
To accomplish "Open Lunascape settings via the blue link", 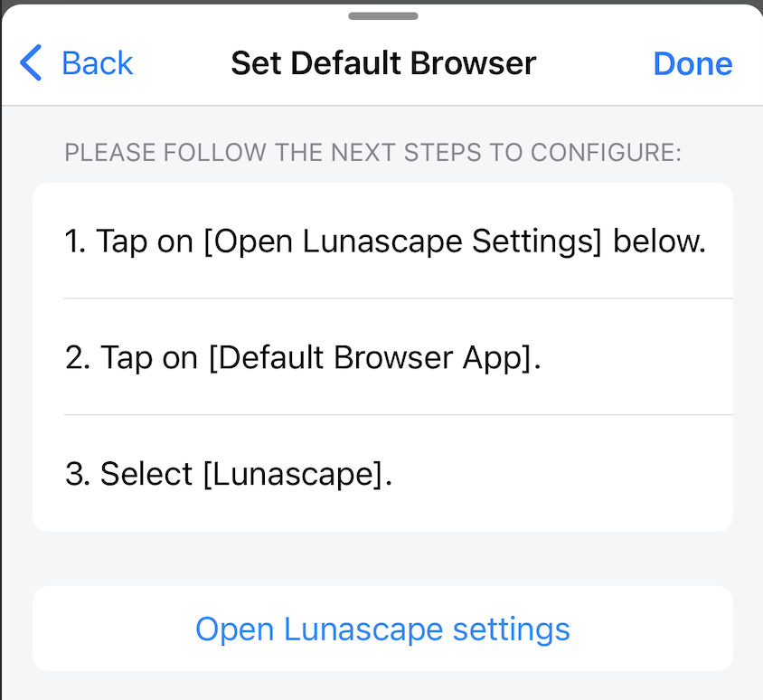I will [x=382, y=629].
